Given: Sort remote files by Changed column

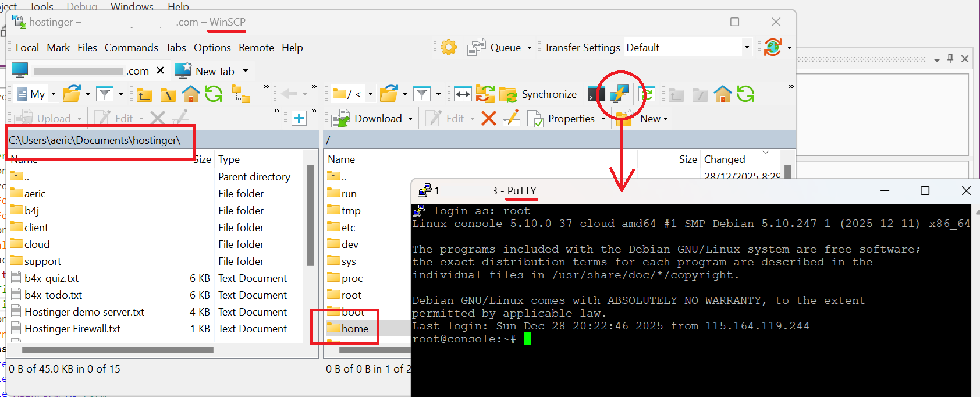Looking at the screenshot, I should [x=739, y=159].
